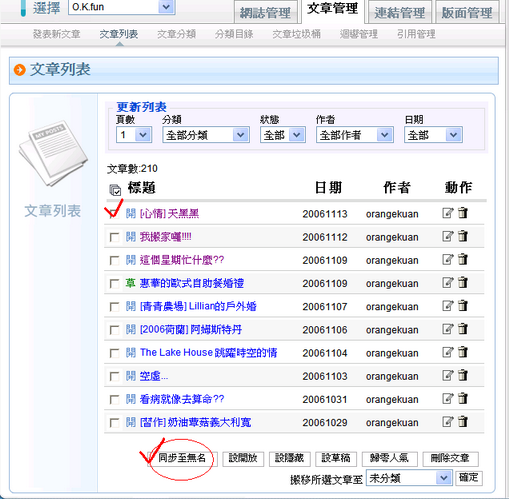Open the 日期 date dropdown
Viewport: 509px width, 499px height.
433,135
